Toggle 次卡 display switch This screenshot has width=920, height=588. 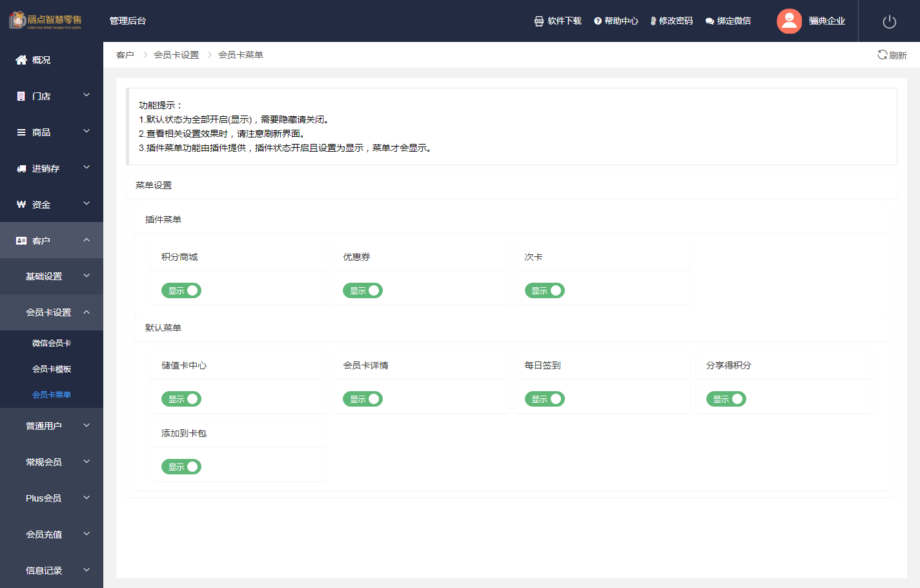(545, 290)
